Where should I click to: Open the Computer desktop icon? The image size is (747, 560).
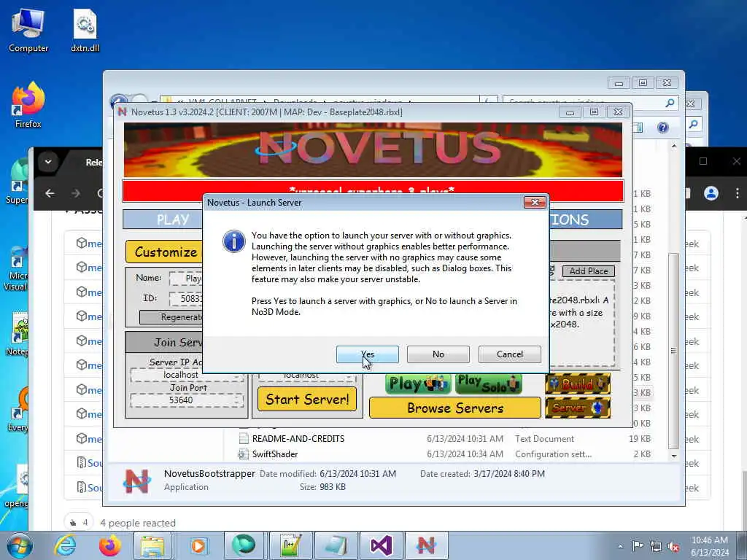(x=28, y=31)
